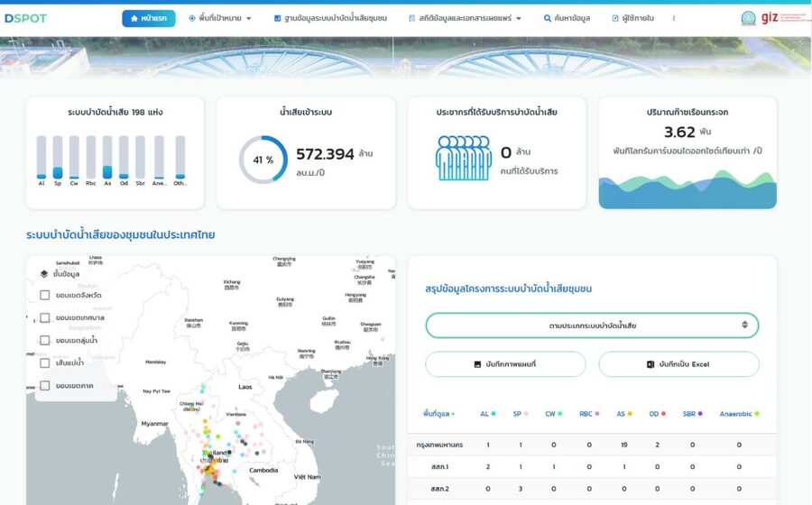The image size is (812, 505).
Task: Click the greenhouse gas wave chart
Action: click(687, 189)
